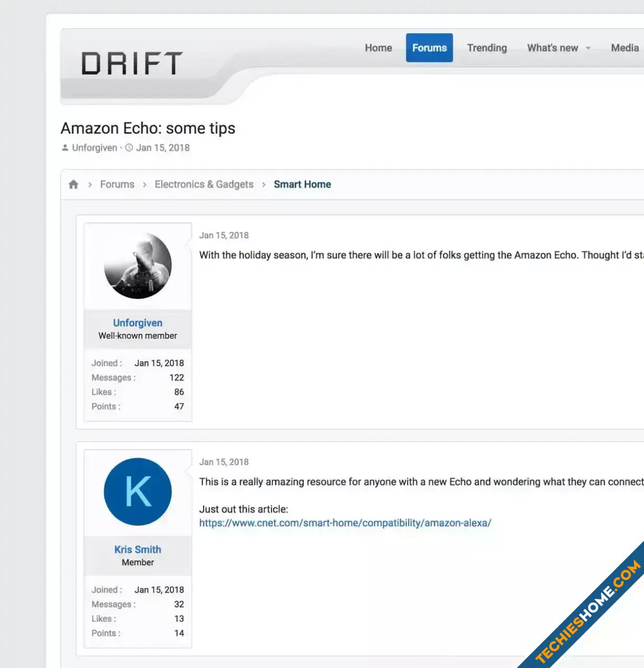Go to Forums breadcrumb link

click(117, 184)
